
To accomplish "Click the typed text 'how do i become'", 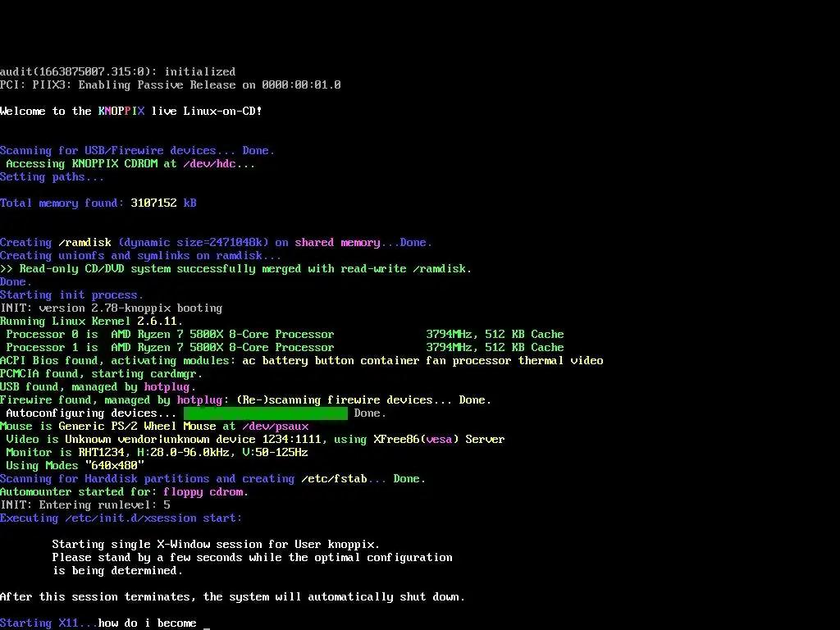I will 148,623.
